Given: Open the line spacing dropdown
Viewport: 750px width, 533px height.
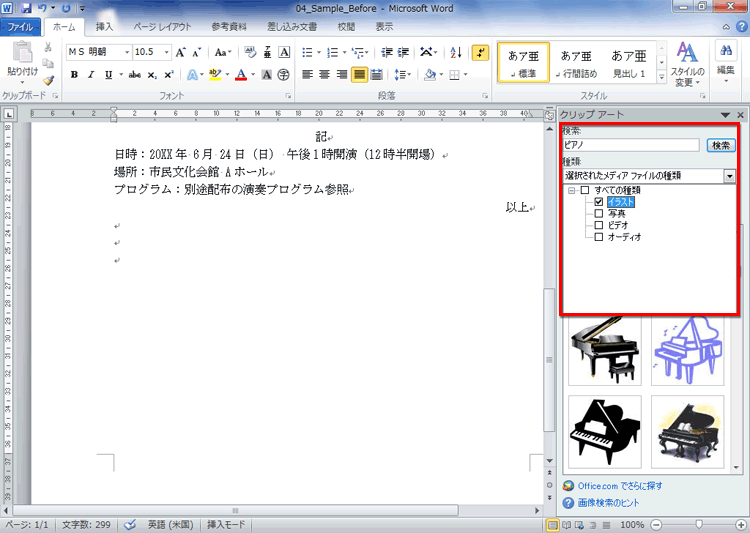Looking at the screenshot, I should (x=402, y=75).
